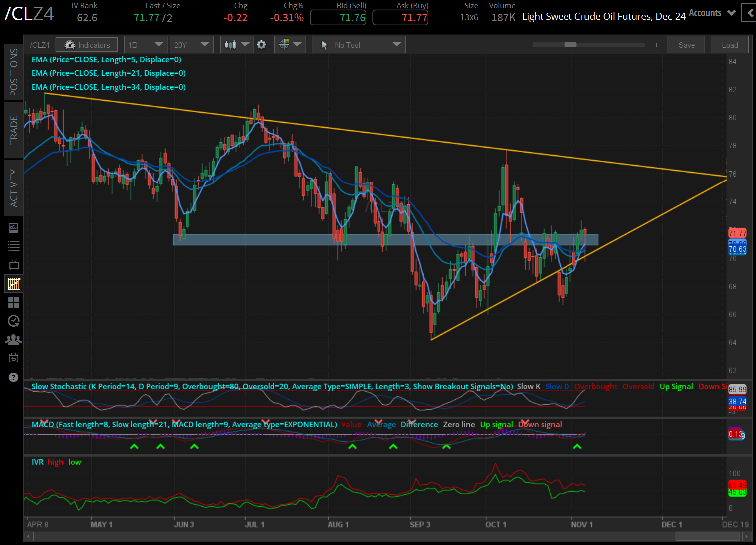Save the current chart layout
Screen dimensions: 756x545
686,45
